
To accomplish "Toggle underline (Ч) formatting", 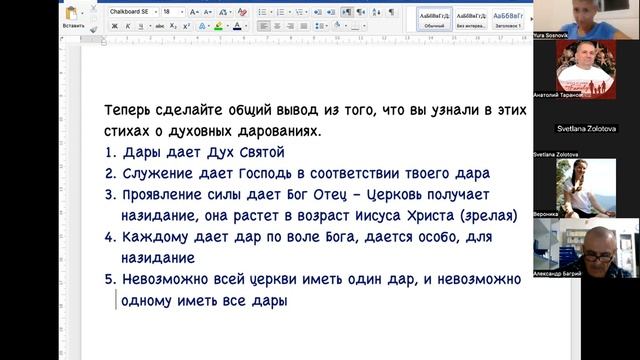I will [141, 26].
